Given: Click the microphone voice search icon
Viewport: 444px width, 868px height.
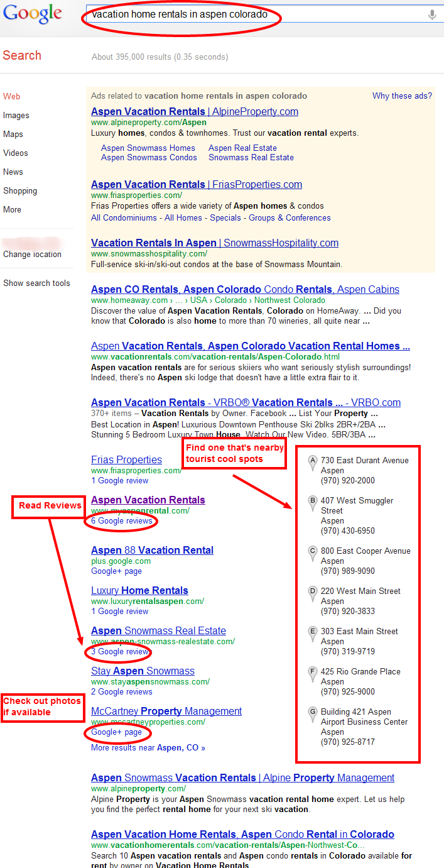Looking at the screenshot, I should click(x=432, y=14).
